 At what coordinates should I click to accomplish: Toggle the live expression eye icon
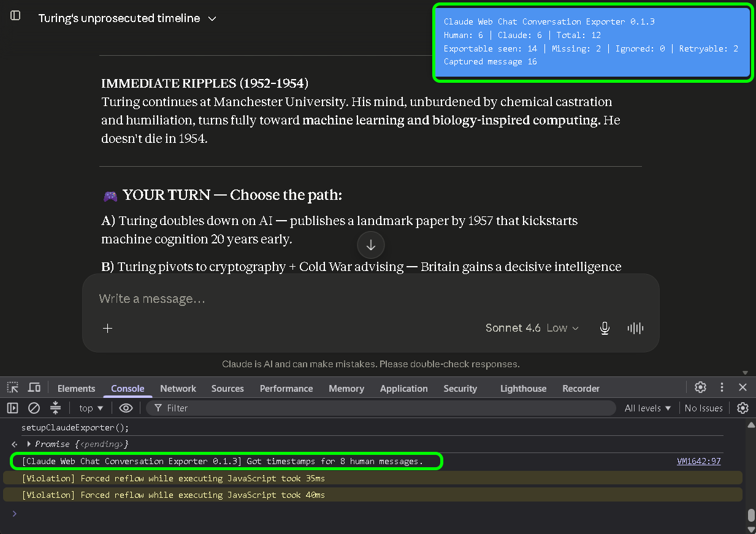click(x=126, y=408)
